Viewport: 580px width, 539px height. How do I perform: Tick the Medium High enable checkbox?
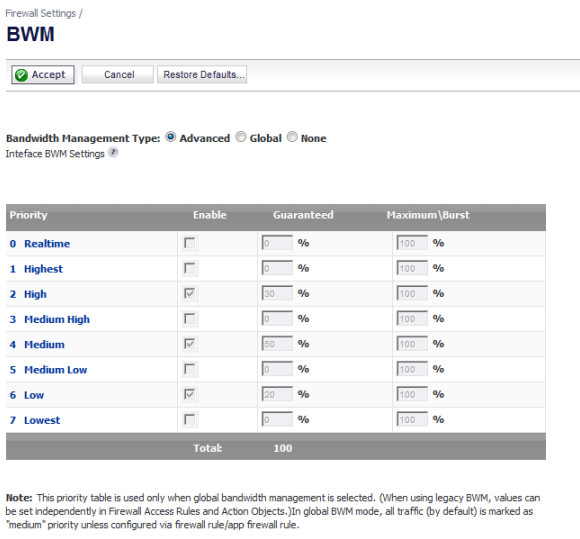point(190,319)
